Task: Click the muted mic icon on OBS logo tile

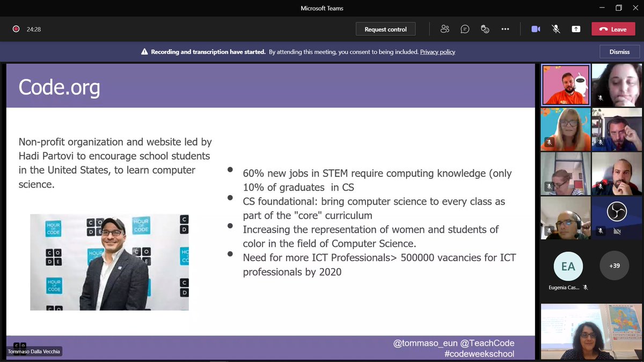Action: pos(601,231)
